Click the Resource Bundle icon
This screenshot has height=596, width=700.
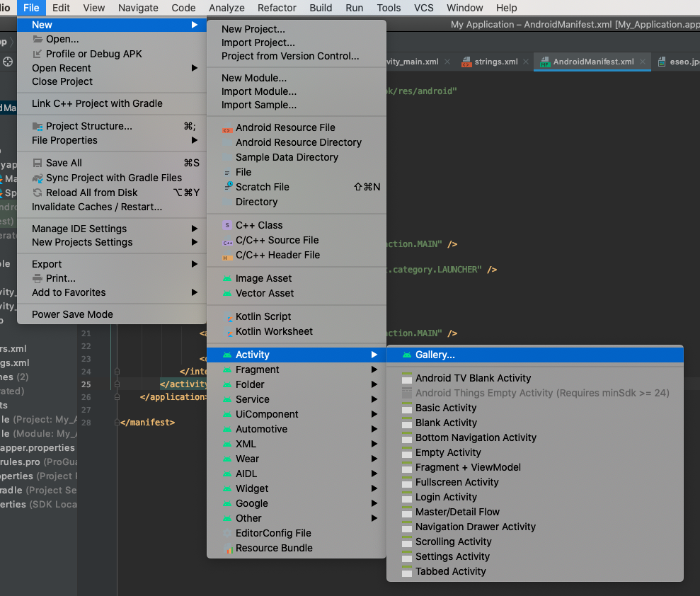pos(227,548)
